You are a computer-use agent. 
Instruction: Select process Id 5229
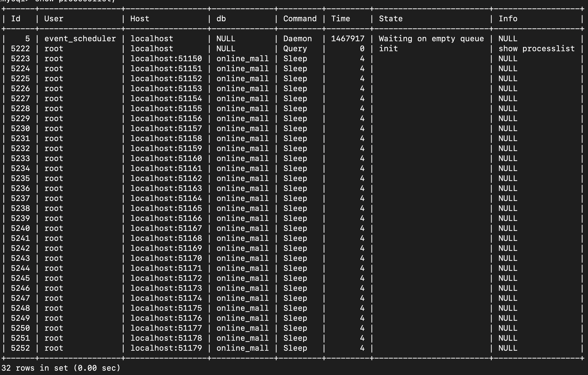(x=20, y=119)
